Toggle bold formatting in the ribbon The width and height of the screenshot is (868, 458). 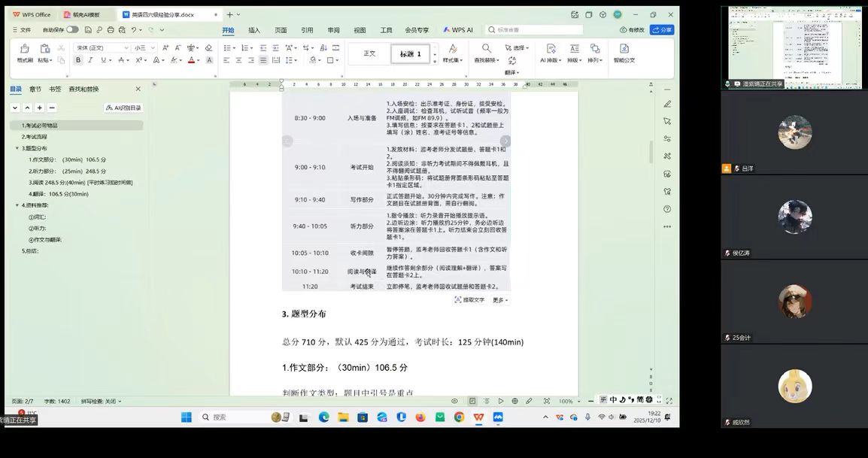[x=79, y=60]
